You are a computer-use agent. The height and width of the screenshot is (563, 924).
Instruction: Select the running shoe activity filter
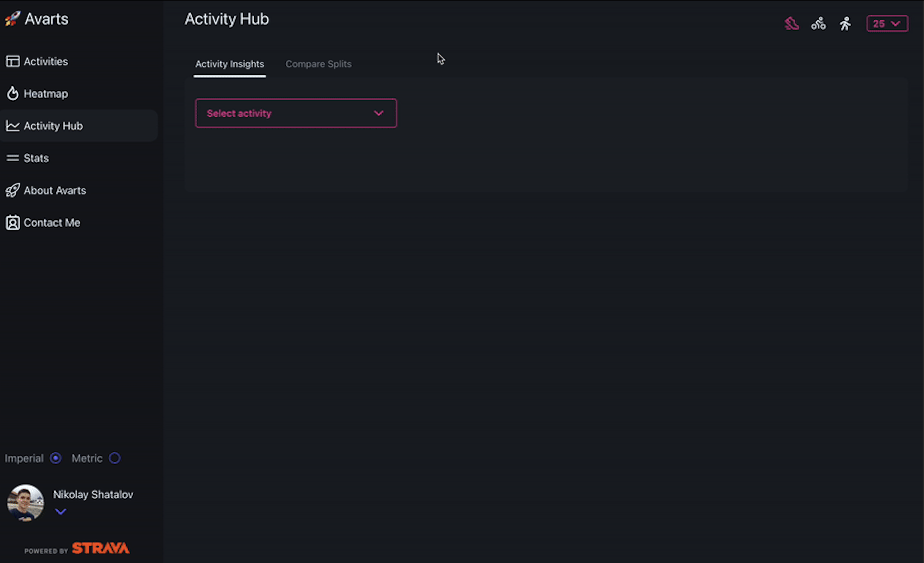(x=792, y=23)
